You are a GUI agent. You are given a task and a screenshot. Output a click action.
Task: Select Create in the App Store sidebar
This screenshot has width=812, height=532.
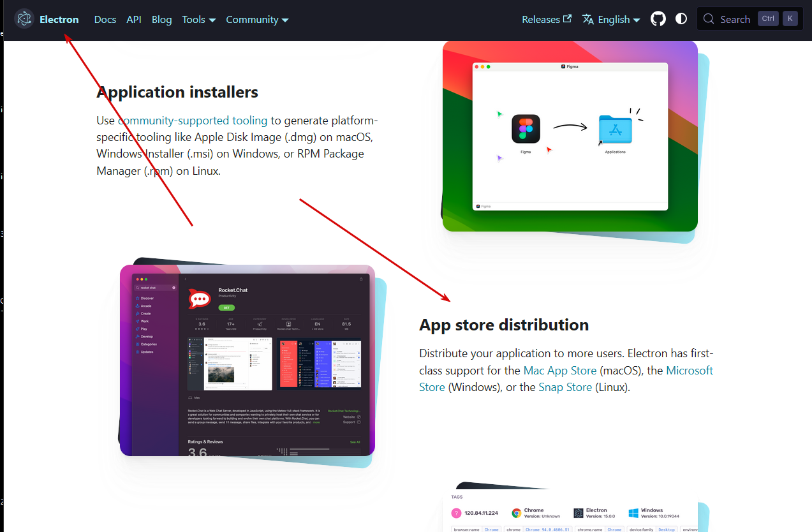coord(143,313)
